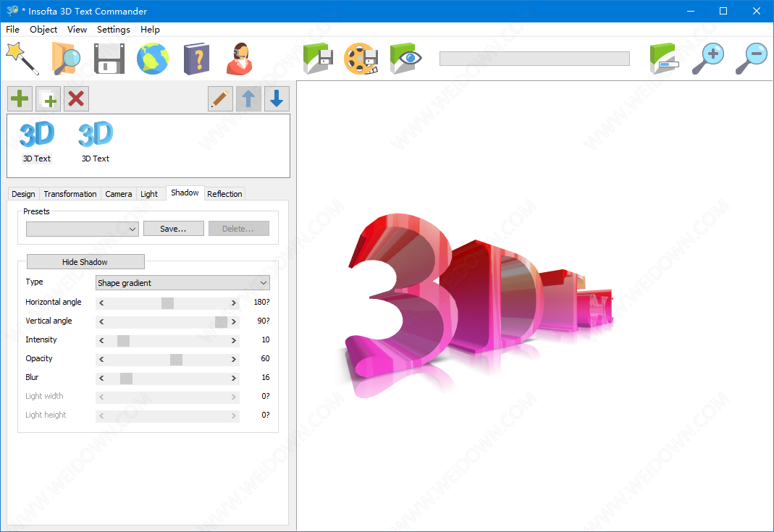Click the presets Save... button
The image size is (774, 532).
coord(174,229)
